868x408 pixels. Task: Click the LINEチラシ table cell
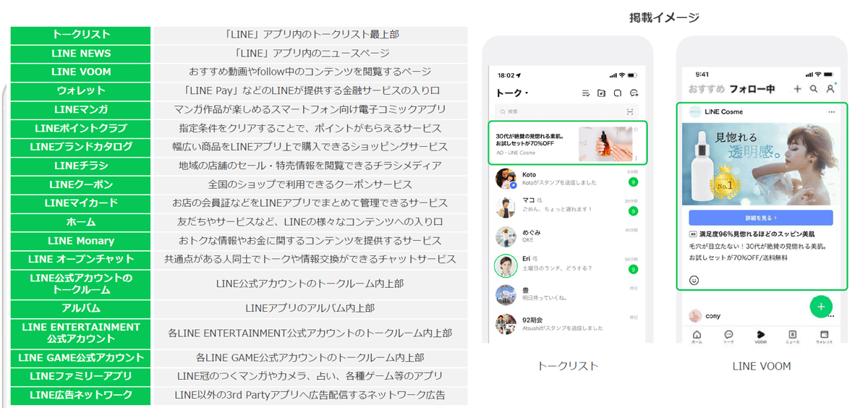click(81, 166)
